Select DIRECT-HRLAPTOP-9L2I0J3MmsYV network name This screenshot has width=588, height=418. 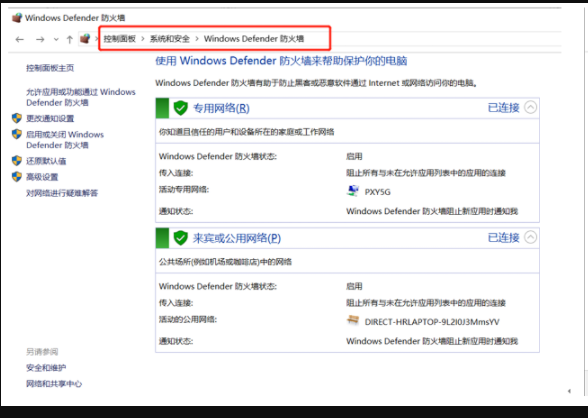point(432,322)
